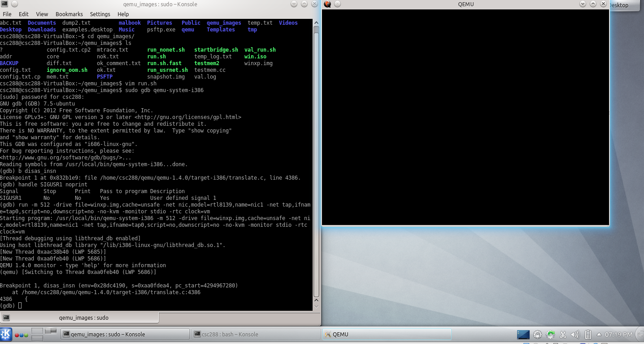Open the Bookmarks menu in Konsole
The height and width of the screenshot is (344, 644).
pos(69,14)
